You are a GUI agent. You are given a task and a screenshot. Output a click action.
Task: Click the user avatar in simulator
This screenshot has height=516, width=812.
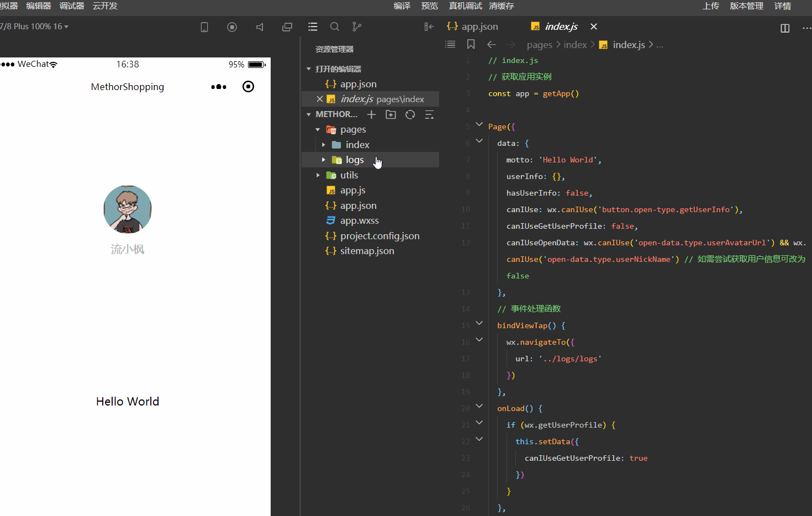click(x=128, y=209)
